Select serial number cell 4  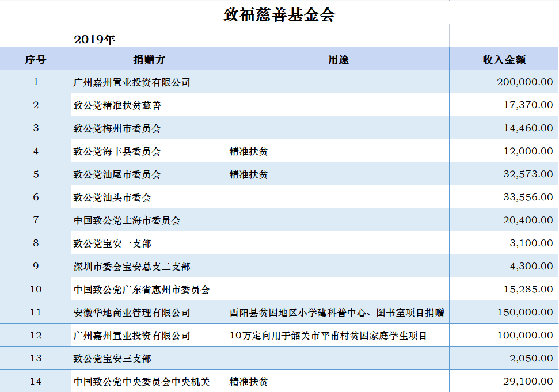click(x=35, y=151)
